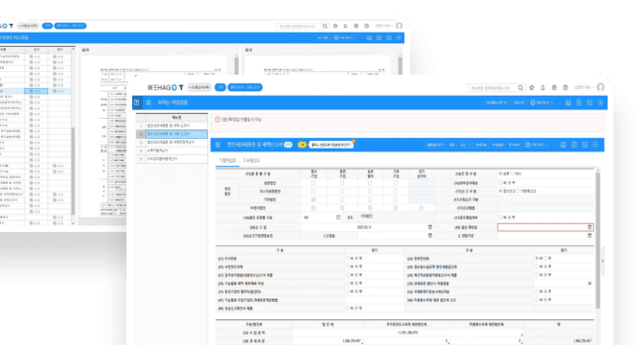Select the highlighted blue row in the back window list

point(35,91)
